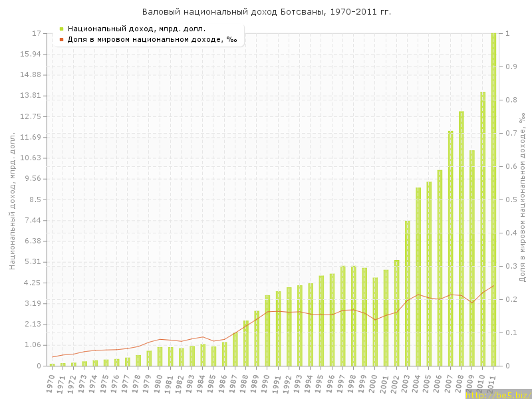This screenshot has height=399, width=532.
Task: Click the 0.5 value on the right axis
Action: pos(510,199)
